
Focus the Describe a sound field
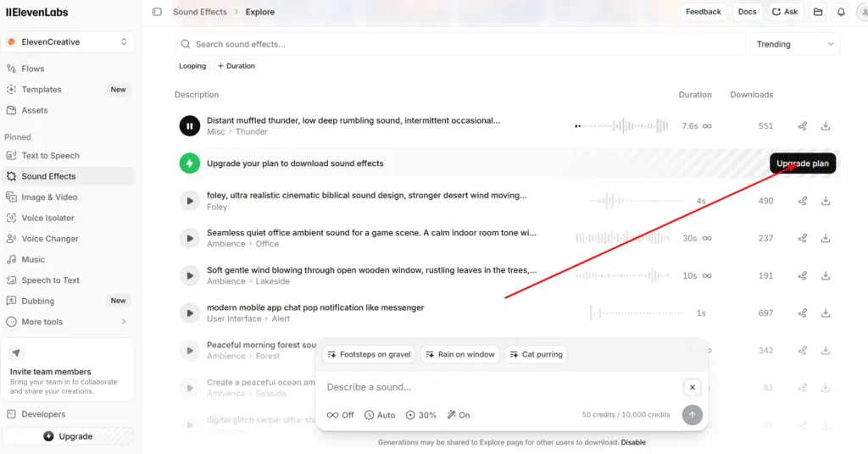501,387
